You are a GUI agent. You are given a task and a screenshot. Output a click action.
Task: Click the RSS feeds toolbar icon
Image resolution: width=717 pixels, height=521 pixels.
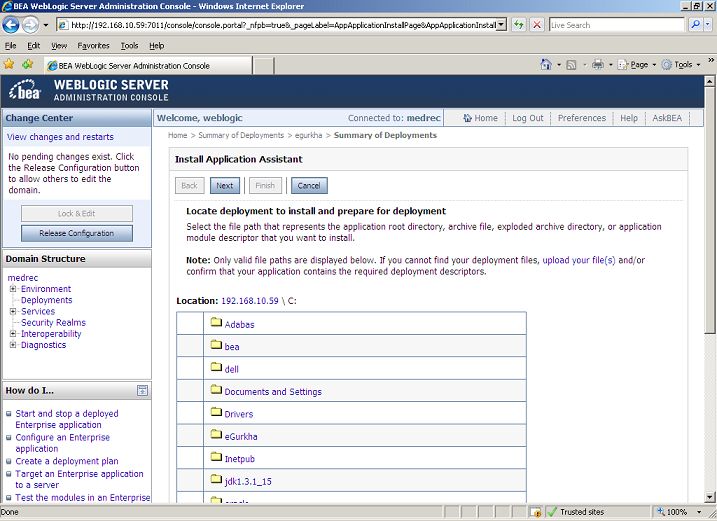(571, 65)
